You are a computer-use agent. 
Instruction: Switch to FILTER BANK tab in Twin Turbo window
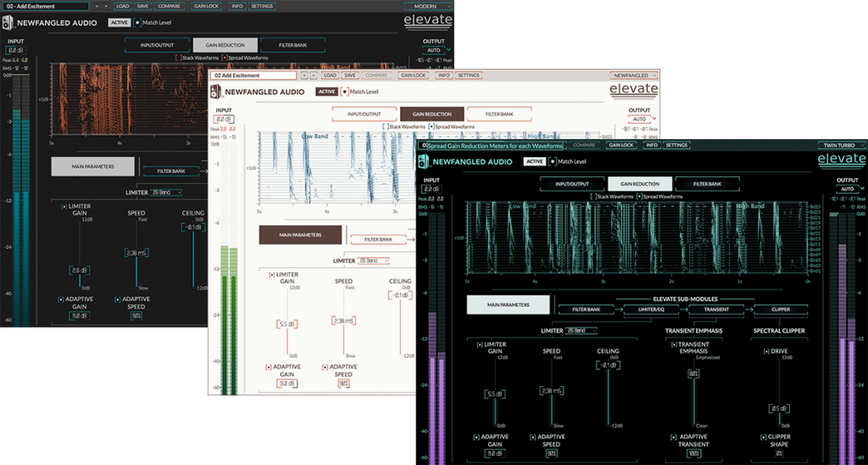point(707,184)
